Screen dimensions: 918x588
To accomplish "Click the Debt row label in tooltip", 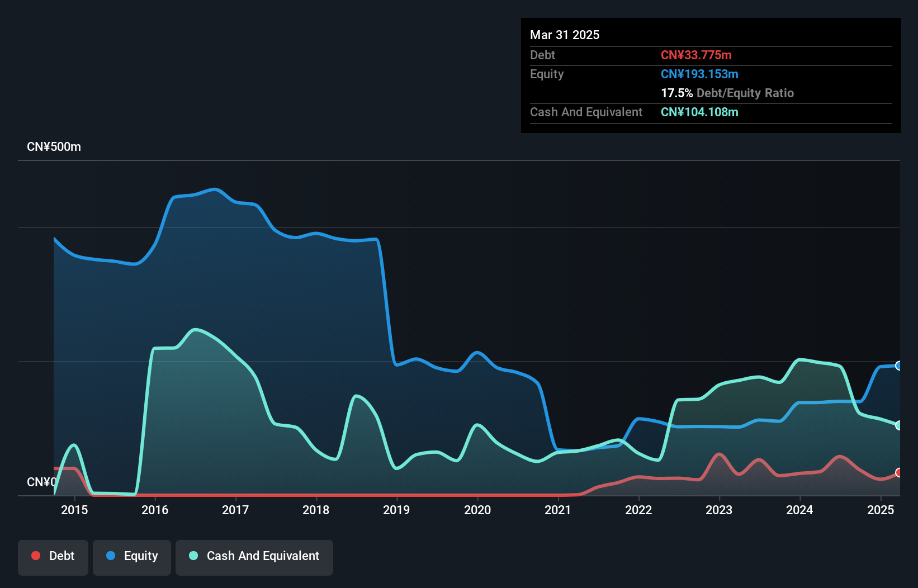I will click(x=542, y=55).
